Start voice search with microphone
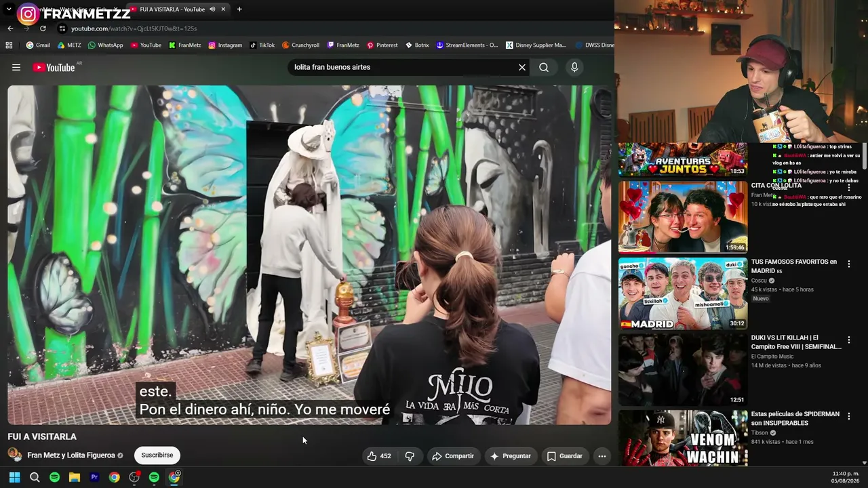The height and width of the screenshot is (488, 868). 574,67
